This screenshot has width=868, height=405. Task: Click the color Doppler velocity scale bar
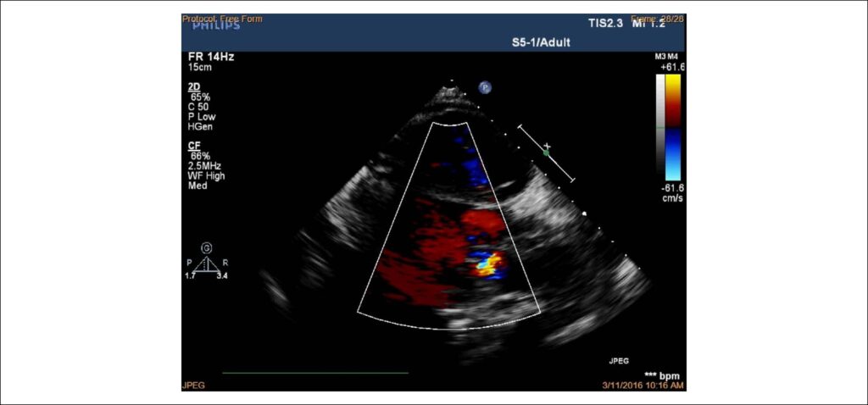pos(672,128)
